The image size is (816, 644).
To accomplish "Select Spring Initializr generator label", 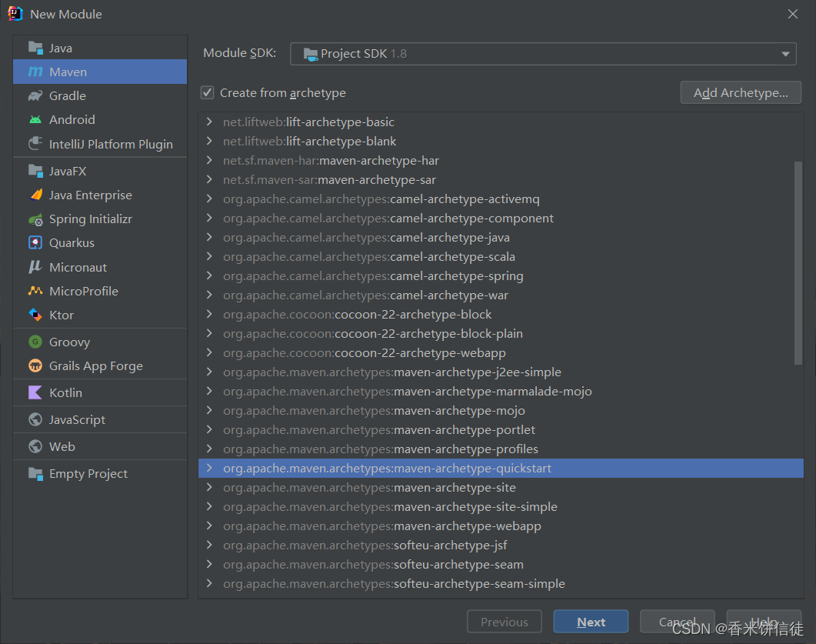I will coord(91,219).
